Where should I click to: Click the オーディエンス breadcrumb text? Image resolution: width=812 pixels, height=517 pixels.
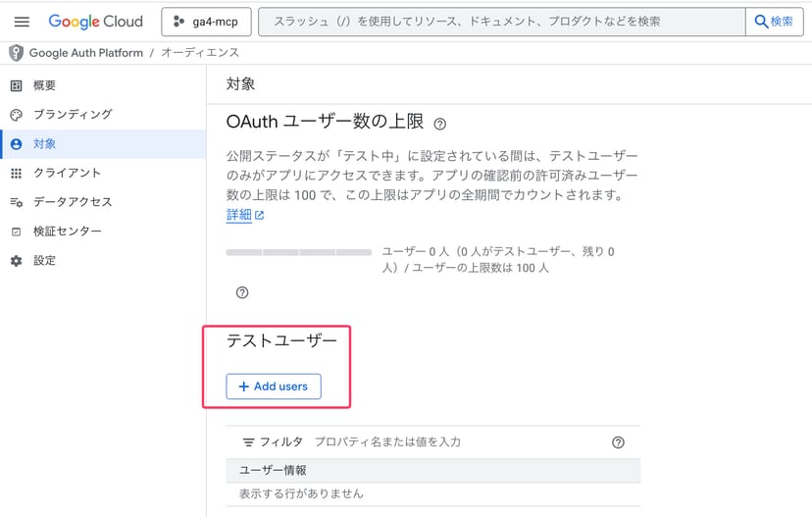pos(200,53)
